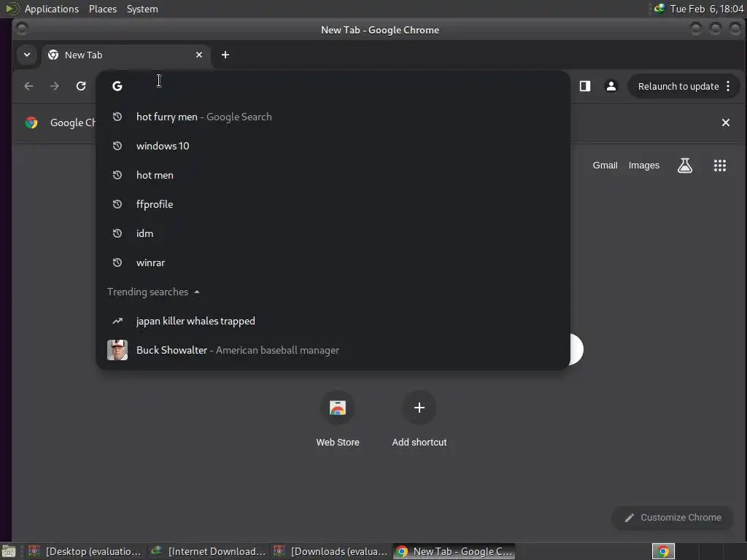
Task: Click the network tray icon near clock
Action: 659,9
